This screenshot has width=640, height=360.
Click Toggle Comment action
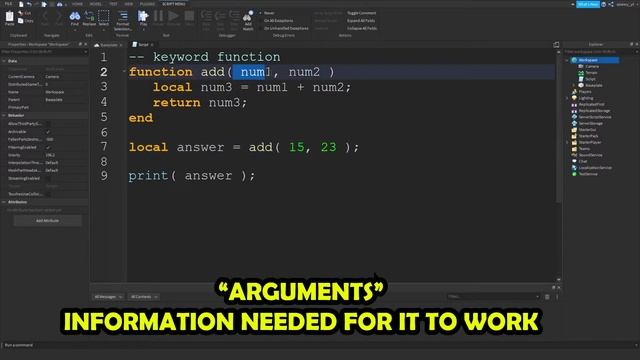point(361,13)
